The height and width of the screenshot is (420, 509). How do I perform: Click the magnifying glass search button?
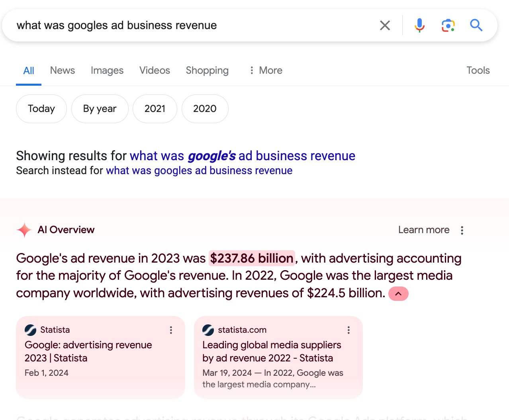pos(476,26)
